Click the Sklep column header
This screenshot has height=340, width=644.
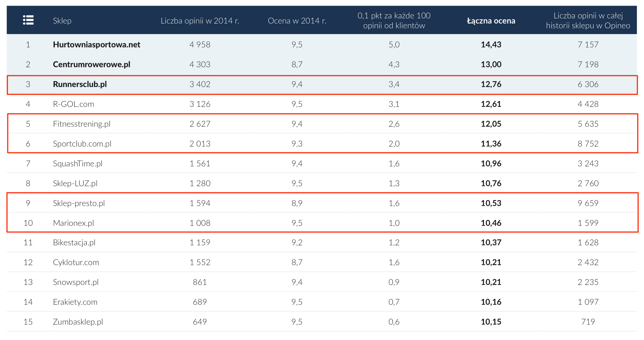pyautogui.click(x=62, y=21)
